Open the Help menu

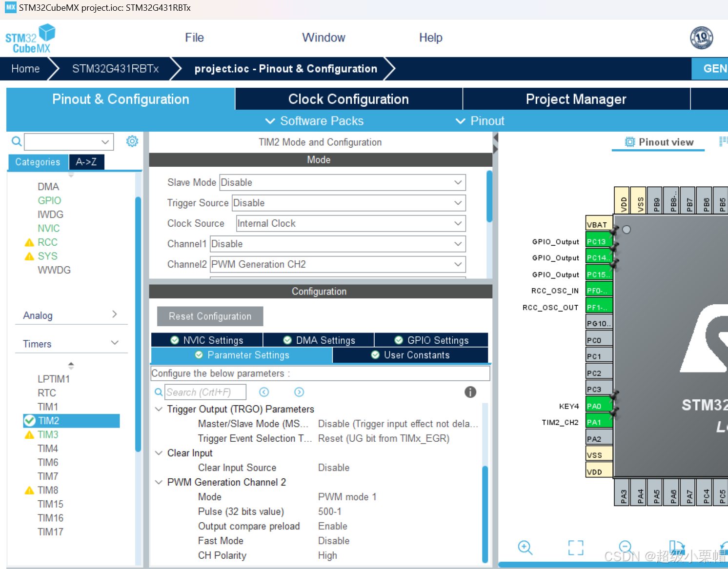(430, 38)
